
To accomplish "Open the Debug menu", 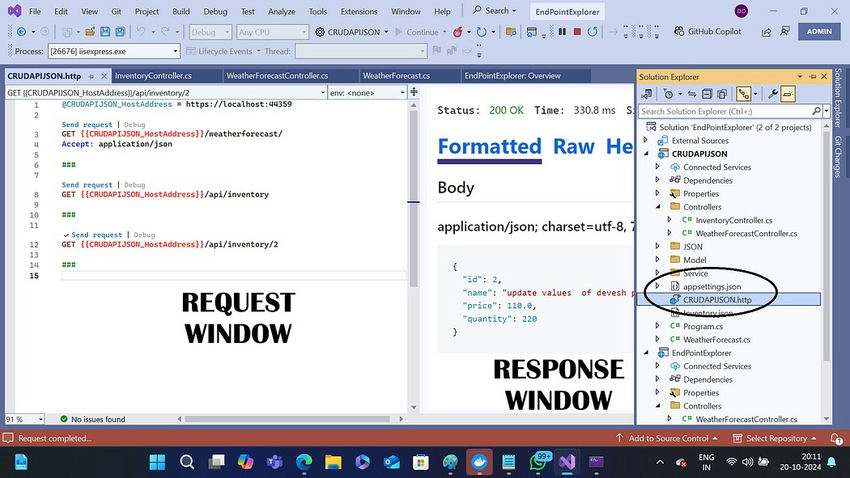I will [215, 11].
